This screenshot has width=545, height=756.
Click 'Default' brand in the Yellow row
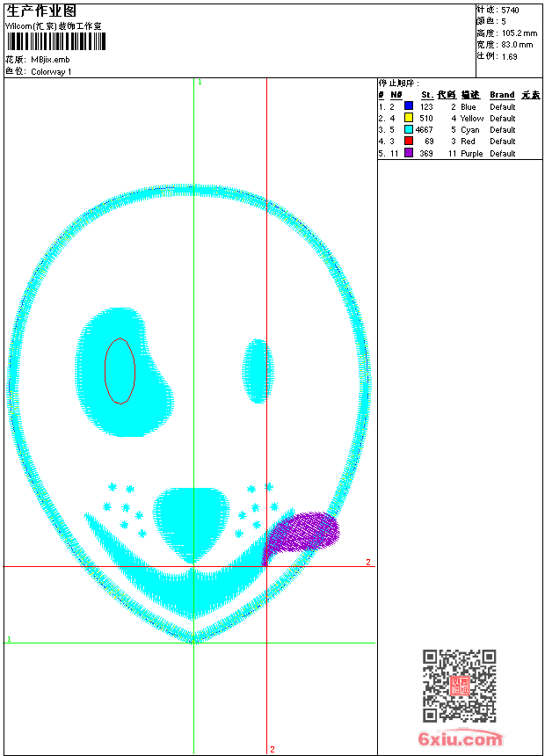[503, 118]
